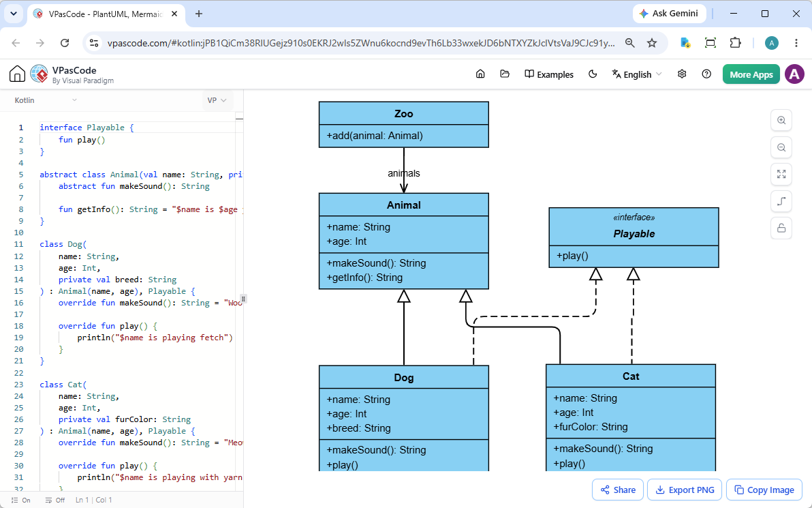812x508 pixels.
Task: Open Examples from the toolbar
Action: tap(549, 74)
